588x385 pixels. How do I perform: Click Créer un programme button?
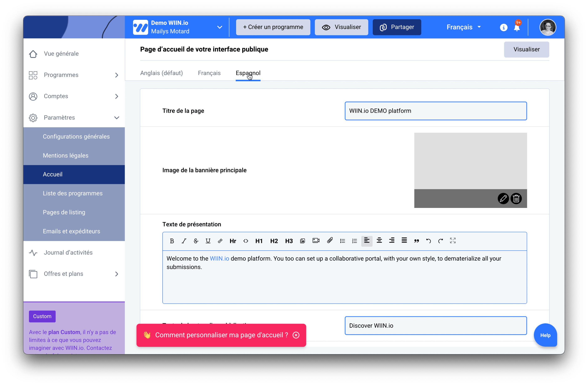point(273,27)
